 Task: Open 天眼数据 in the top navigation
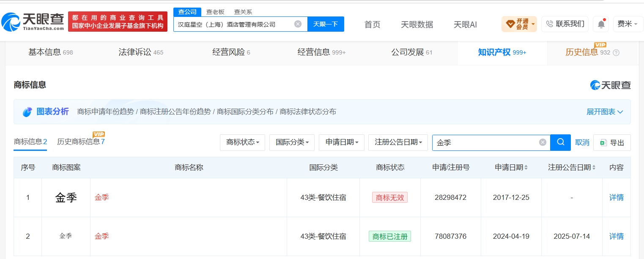click(x=417, y=25)
